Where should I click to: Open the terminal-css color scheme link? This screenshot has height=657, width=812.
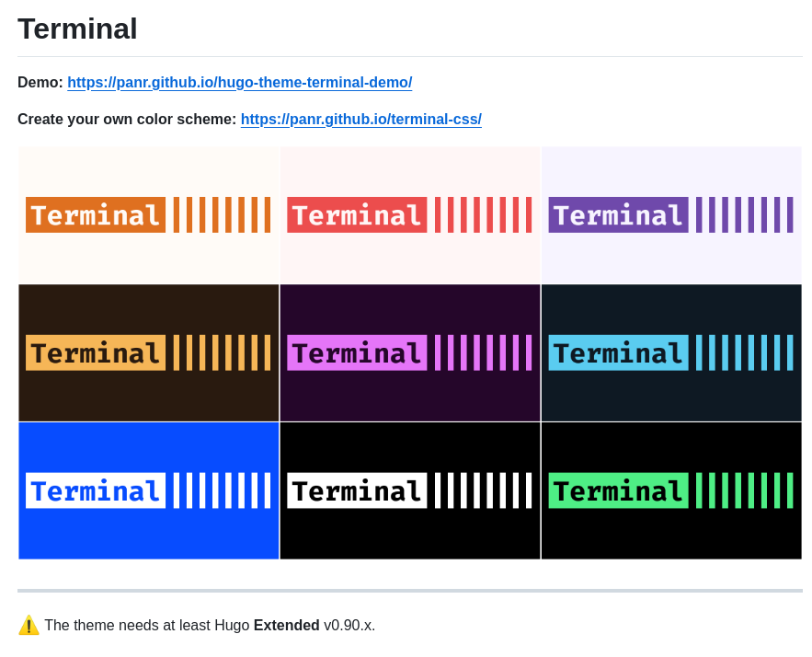tap(361, 119)
